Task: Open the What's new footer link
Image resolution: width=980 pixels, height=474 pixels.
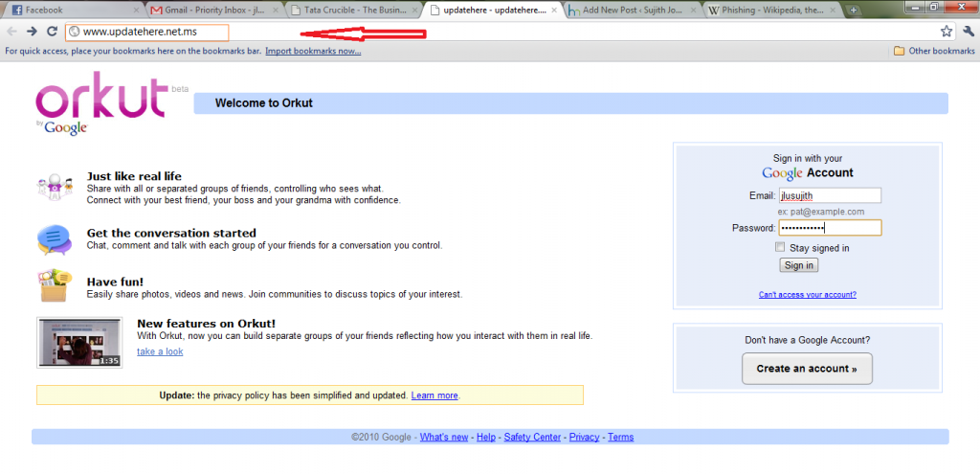Action: 444,437
